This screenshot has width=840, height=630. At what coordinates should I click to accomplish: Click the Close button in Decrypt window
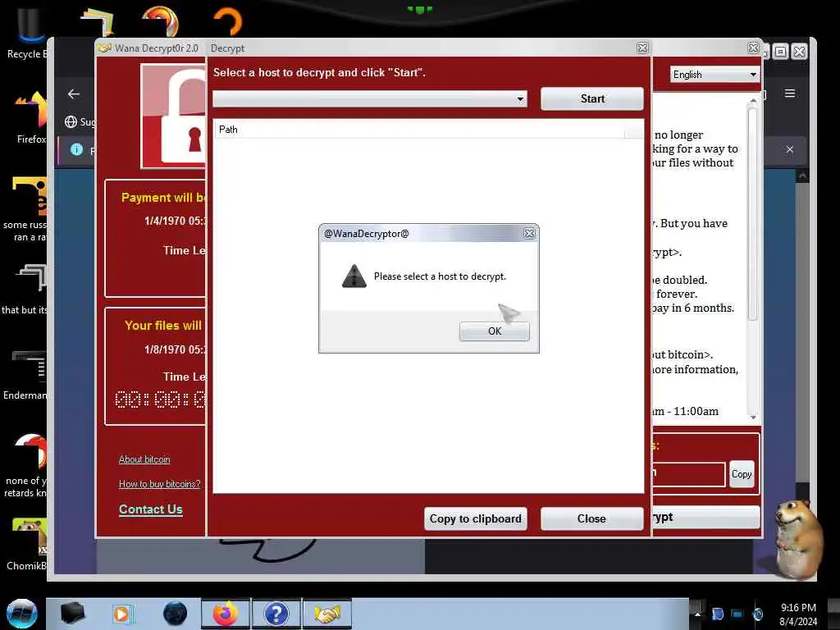click(591, 518)
